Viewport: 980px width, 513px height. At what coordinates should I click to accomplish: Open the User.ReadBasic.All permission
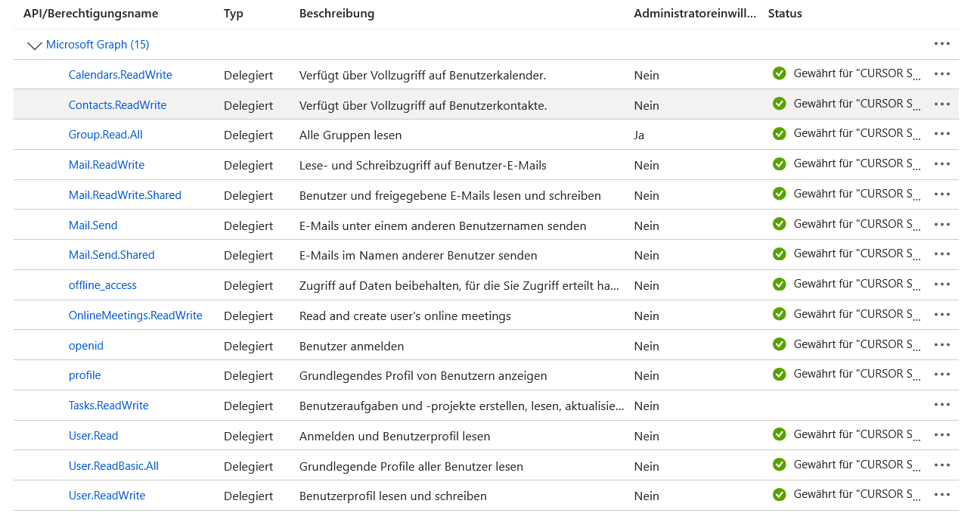113,466
